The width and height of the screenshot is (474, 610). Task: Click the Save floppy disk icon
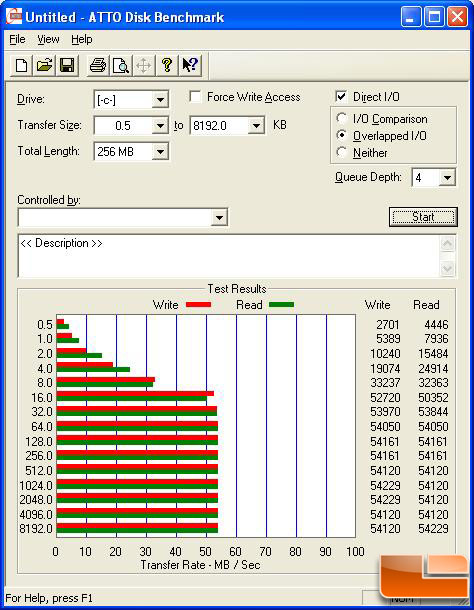[67, 65]
